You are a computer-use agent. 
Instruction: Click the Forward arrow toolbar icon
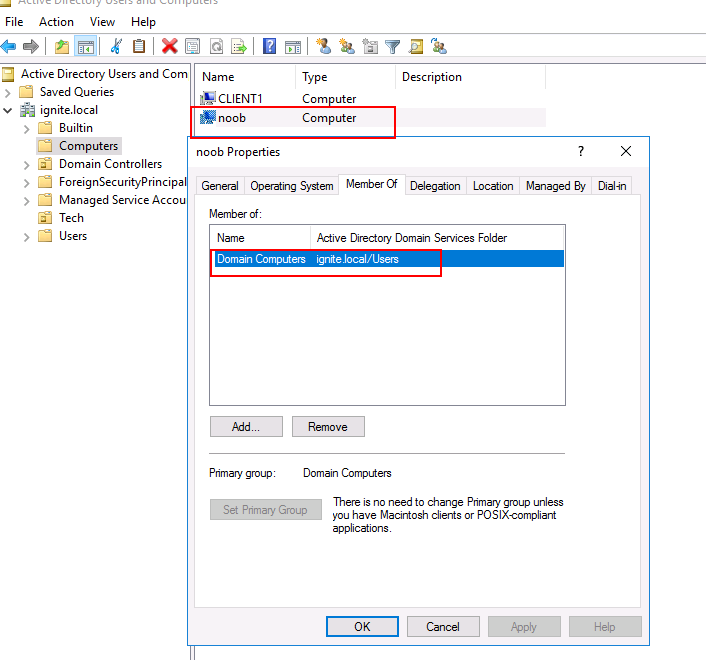31,46
